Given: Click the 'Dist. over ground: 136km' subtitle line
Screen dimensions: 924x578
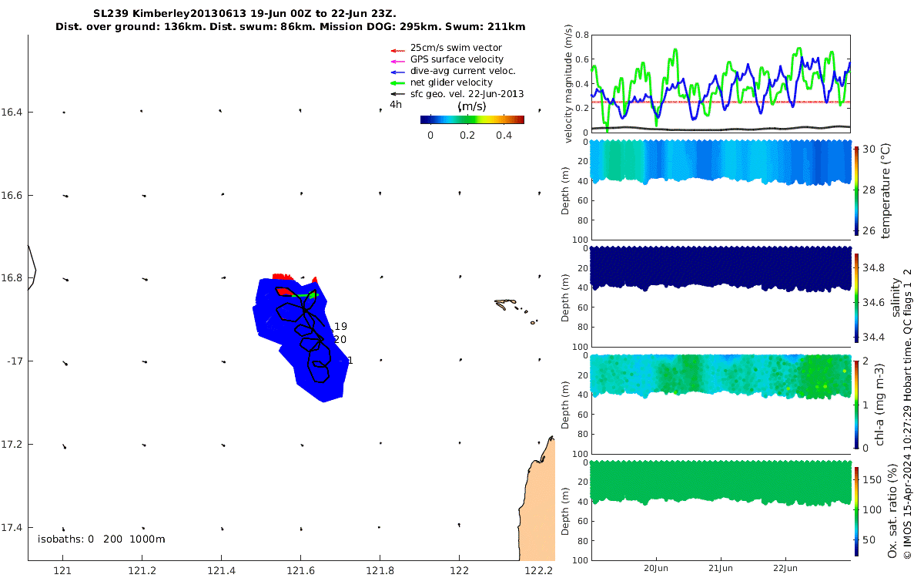Looking at the screenshot, I should pyautogui.click(x=290, y=27).
